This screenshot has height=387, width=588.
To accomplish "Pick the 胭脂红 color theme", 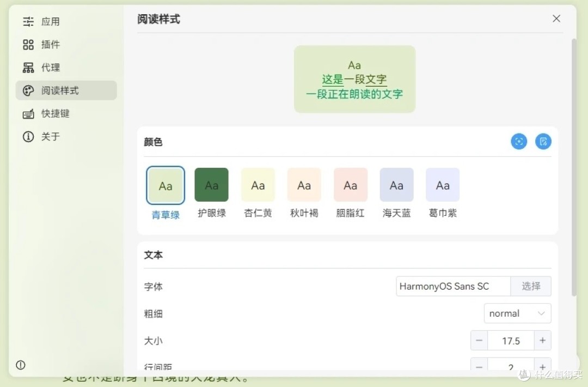I will [350, 185].
